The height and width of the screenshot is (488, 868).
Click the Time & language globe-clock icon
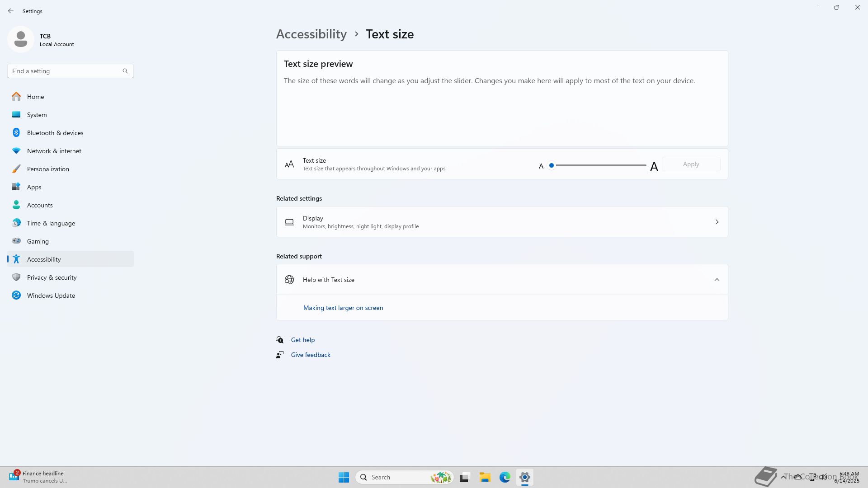tap(16, 223)
